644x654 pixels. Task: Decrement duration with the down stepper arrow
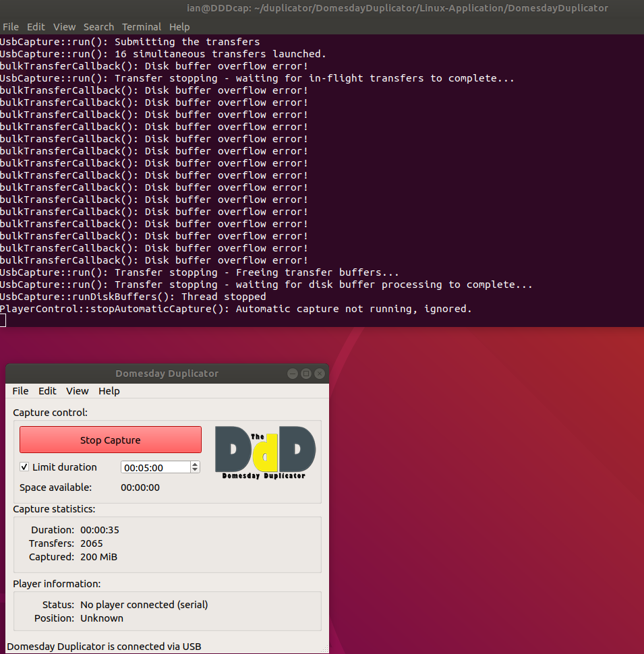tap(196, 470)
